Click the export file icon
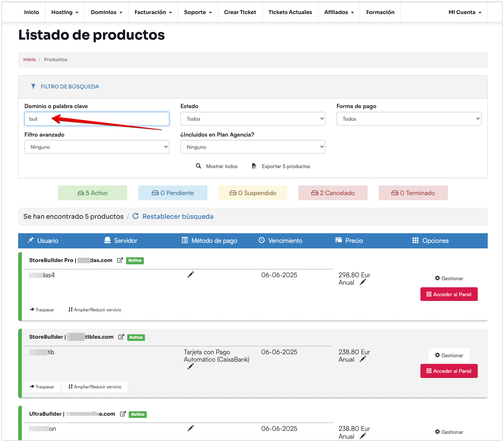This screenshot has height=442, width=504. pyautogui.click(x=254, y=166)
